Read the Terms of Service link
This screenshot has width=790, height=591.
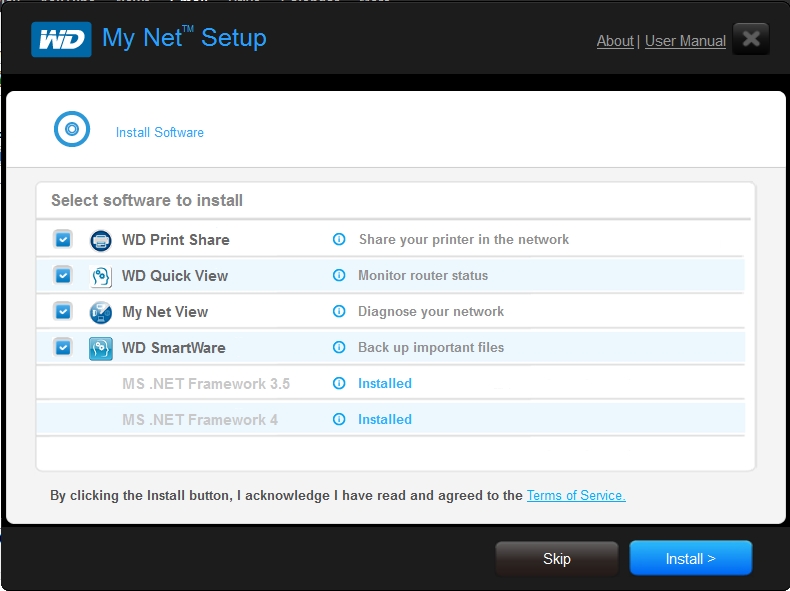pyautogui.click(x=576, y=495)
